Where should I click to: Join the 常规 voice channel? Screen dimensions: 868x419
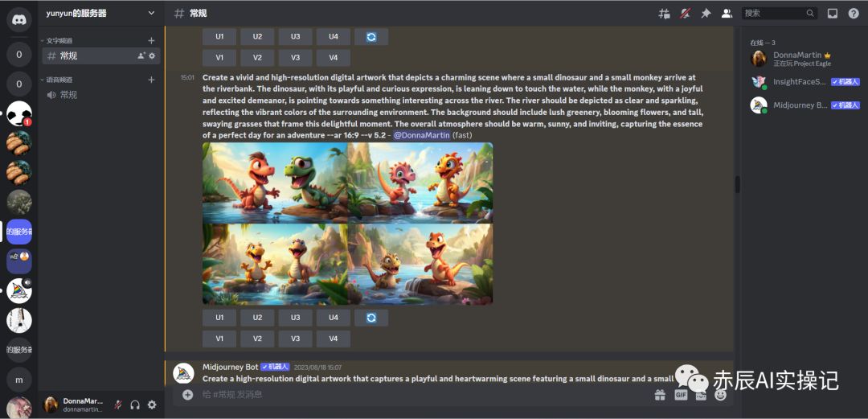68,95
